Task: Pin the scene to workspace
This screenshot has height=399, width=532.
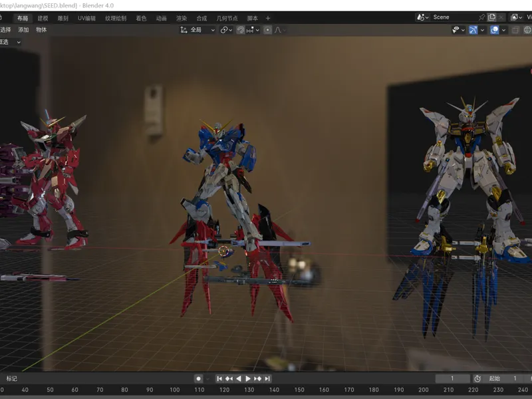Action: 481,17
